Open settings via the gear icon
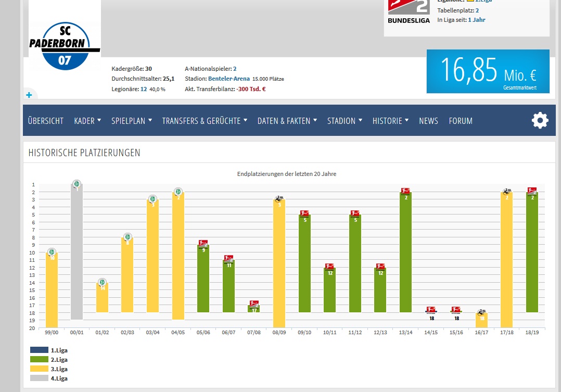 540,121
